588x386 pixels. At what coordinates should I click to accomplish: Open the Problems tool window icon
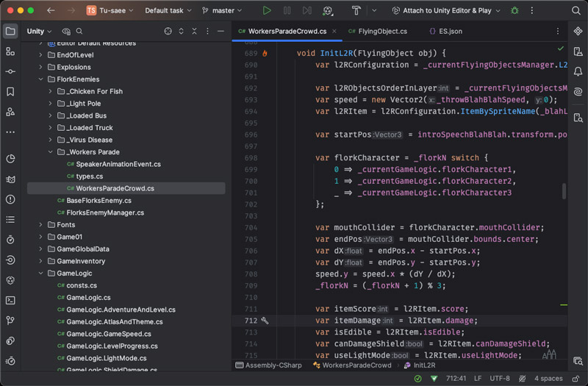10,199
